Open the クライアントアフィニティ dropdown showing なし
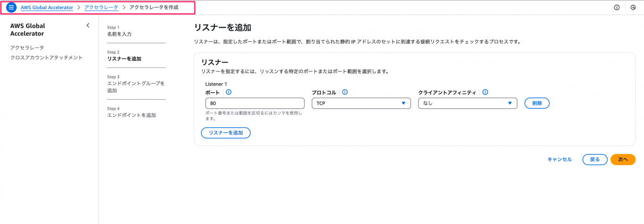This screenshot has height=224, width=644. pos(467,103)
